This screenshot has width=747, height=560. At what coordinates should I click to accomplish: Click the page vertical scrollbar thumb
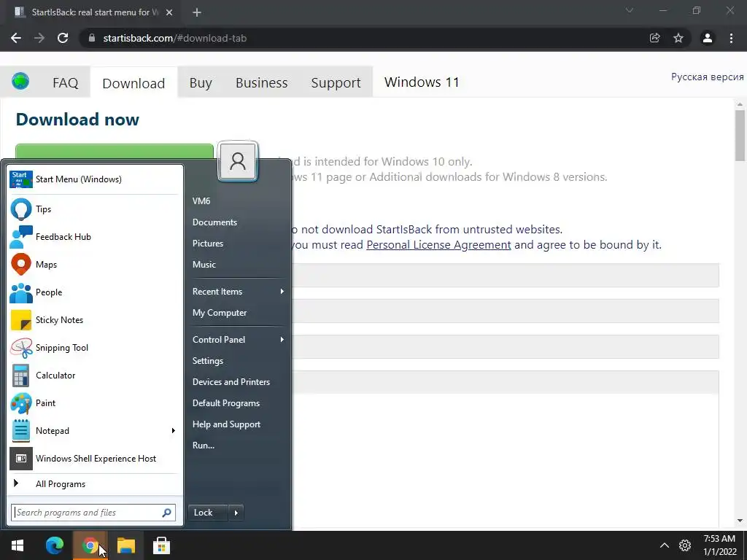coord(740,135)
